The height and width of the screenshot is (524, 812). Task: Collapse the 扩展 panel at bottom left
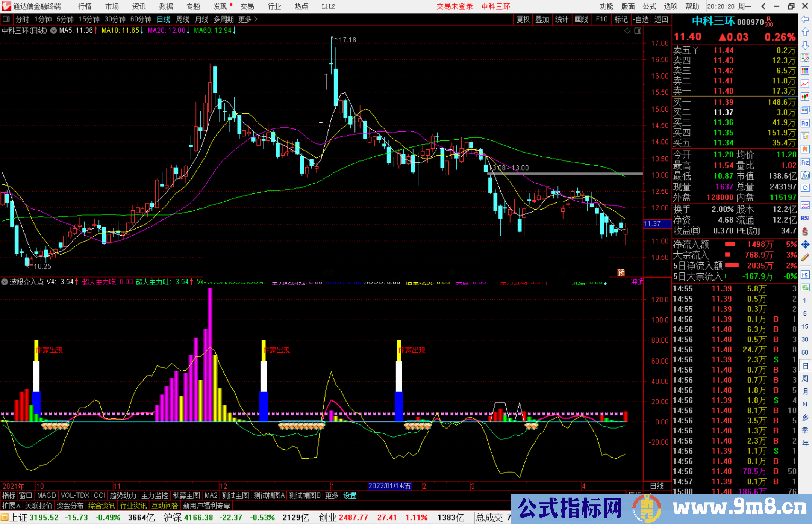point(11,506)
